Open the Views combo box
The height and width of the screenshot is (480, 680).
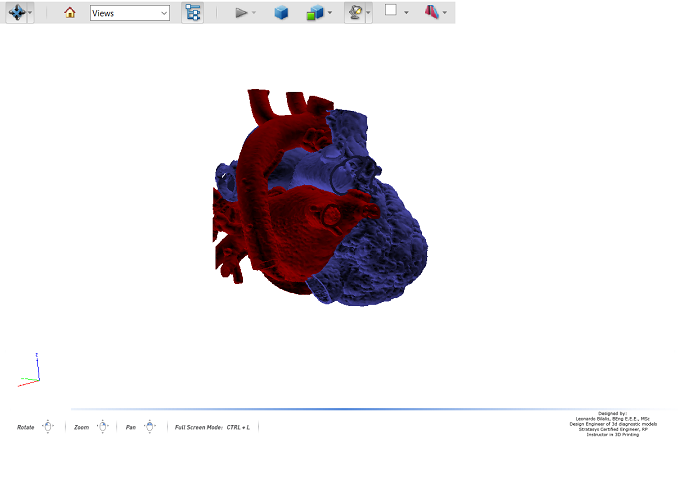click(130, 13)
